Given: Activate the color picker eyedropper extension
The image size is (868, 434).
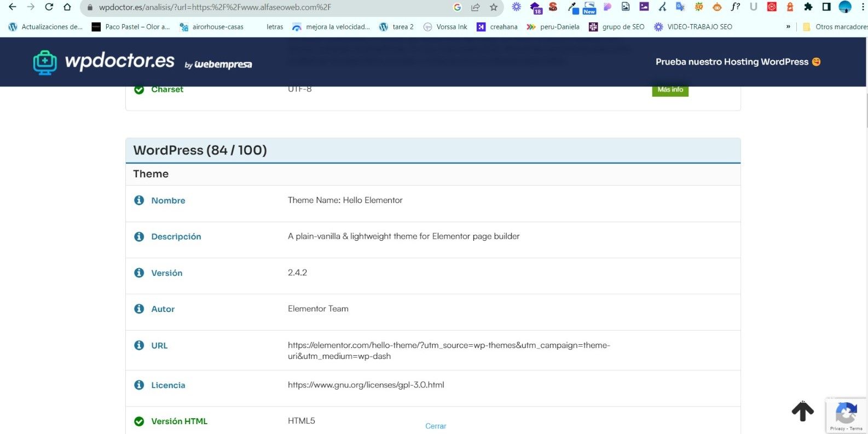Looking at the screenshot, I should click(x=572, y=8).
